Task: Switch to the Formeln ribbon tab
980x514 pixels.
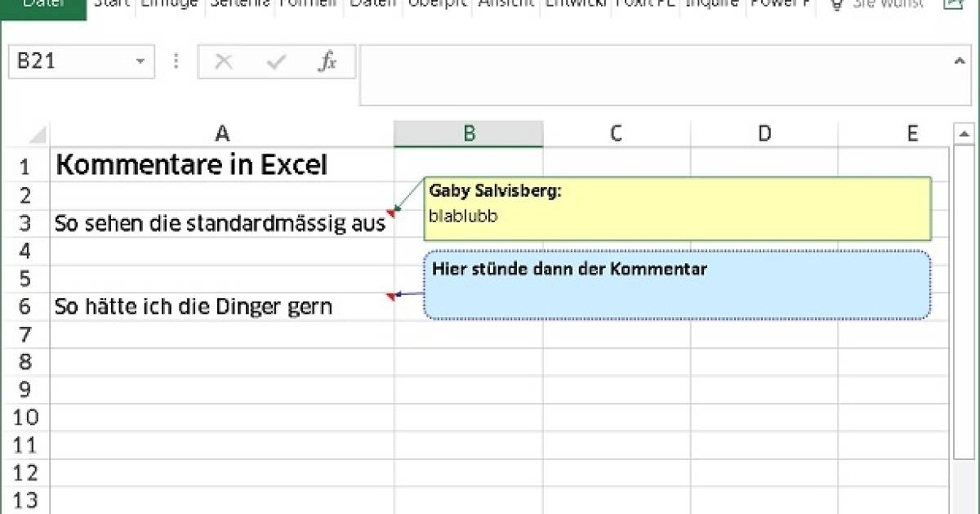Action: point(309,4)
